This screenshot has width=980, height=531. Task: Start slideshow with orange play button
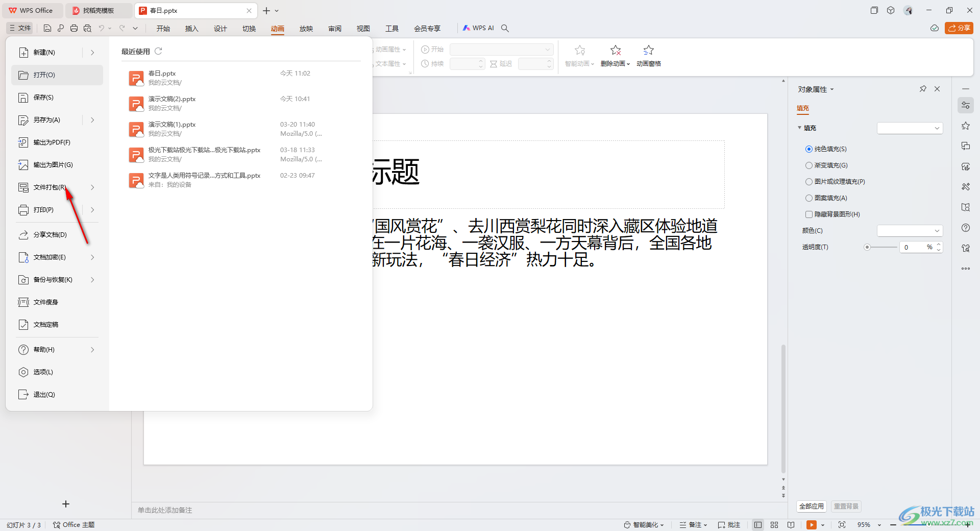(811, 525)
